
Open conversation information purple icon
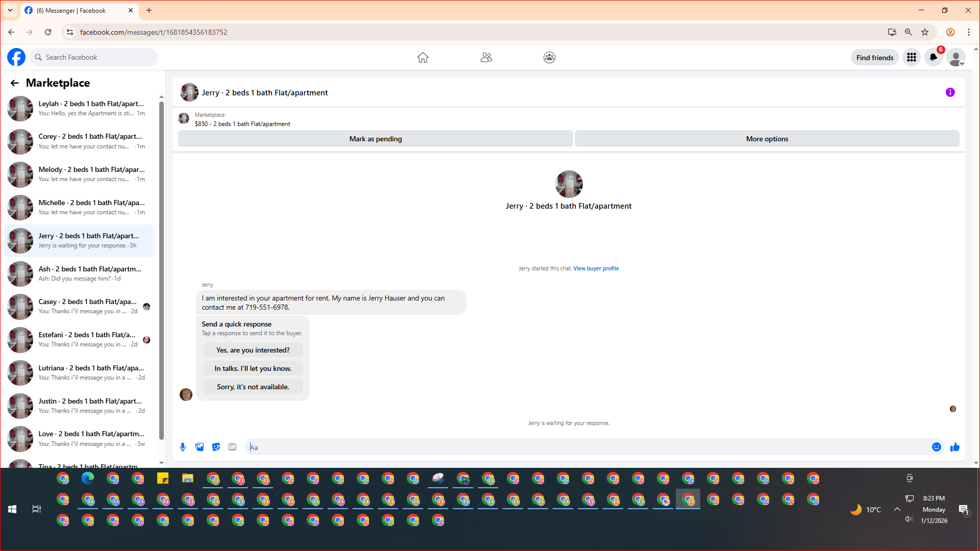[x=950, y=92]
